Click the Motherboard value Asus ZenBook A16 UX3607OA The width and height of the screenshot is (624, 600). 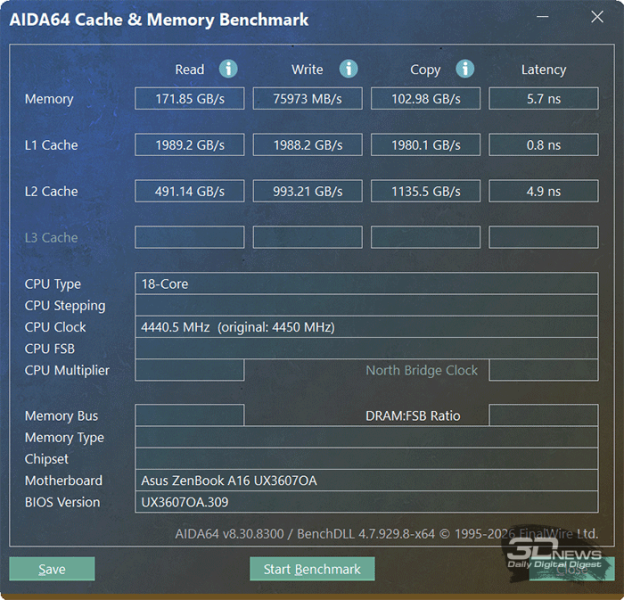pyautogui.click(x=367, y=480)
